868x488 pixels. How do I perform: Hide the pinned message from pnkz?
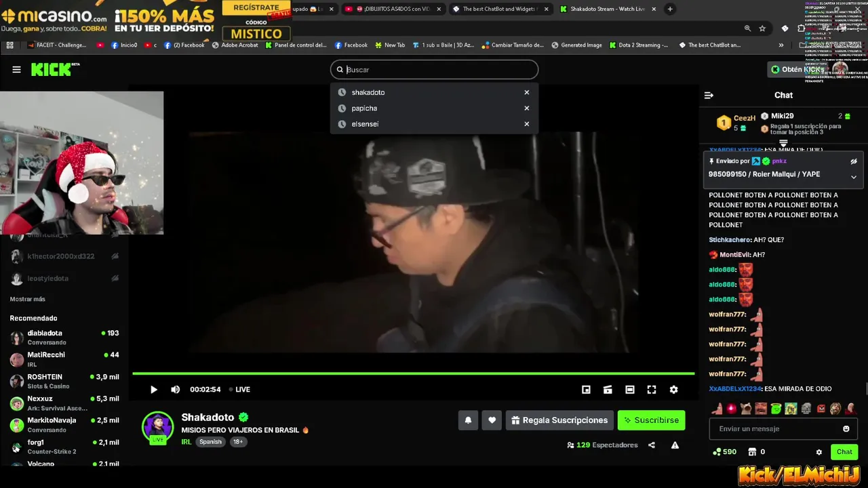pyautogui.click(x=854, y=161)
